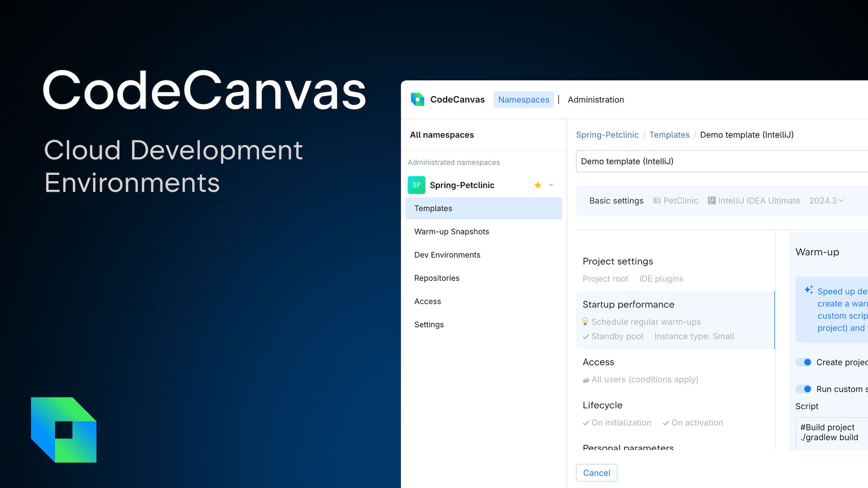Click the users icon next to All users access
This screenshot has width=868, height=488.
585,380
